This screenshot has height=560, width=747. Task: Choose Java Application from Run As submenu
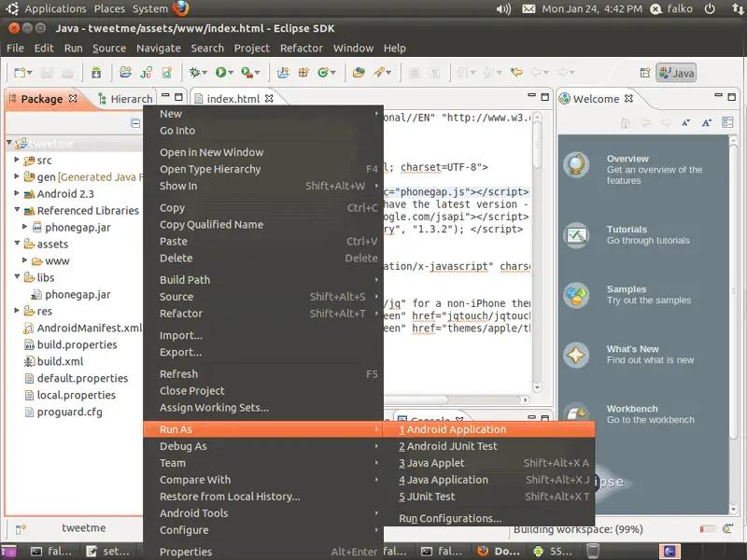coord(489,480)
